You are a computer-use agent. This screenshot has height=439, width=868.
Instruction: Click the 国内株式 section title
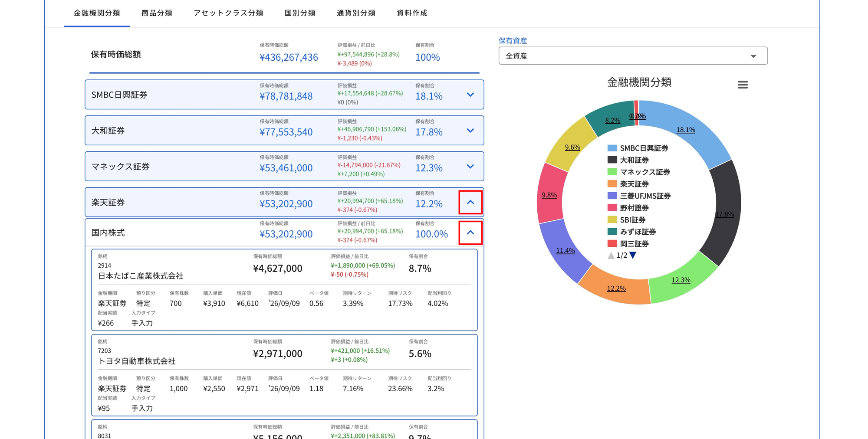tap(108, 233)
